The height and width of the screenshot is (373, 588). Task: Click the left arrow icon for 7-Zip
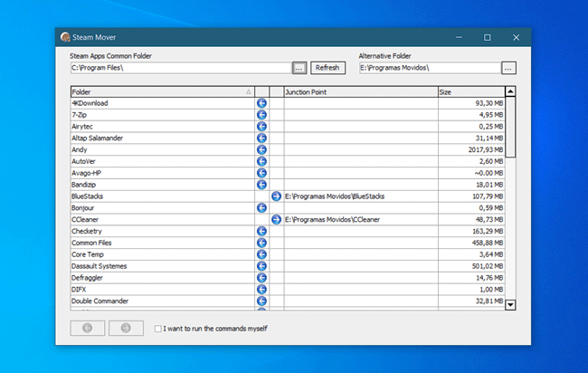tap(261, 115)
